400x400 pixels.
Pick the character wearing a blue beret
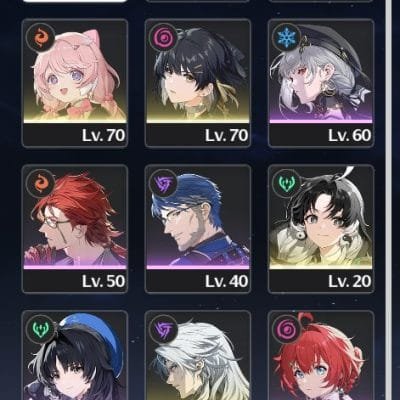75,356
